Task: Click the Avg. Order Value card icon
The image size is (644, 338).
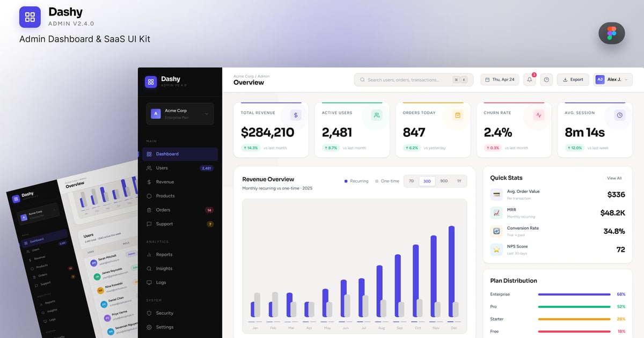Action: point(496,194)
